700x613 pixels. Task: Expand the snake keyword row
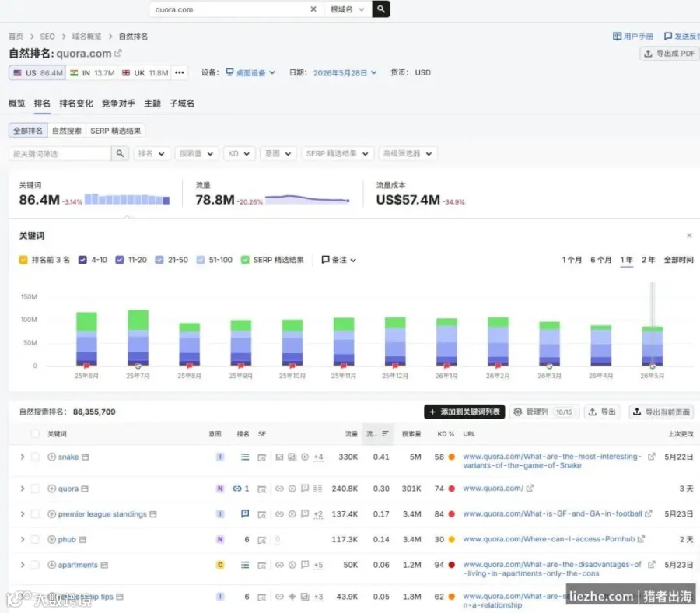23,457
